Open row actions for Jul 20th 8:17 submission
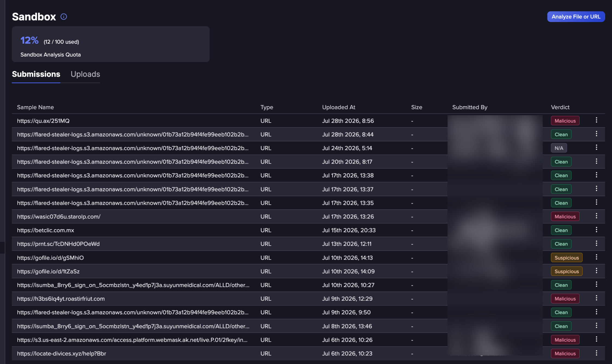This screenshot has width=612, height=364. coord(596,161)
